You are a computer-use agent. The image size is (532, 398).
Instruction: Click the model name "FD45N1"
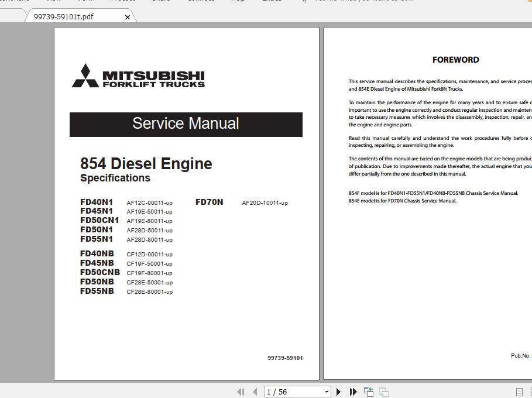(97, 211)
